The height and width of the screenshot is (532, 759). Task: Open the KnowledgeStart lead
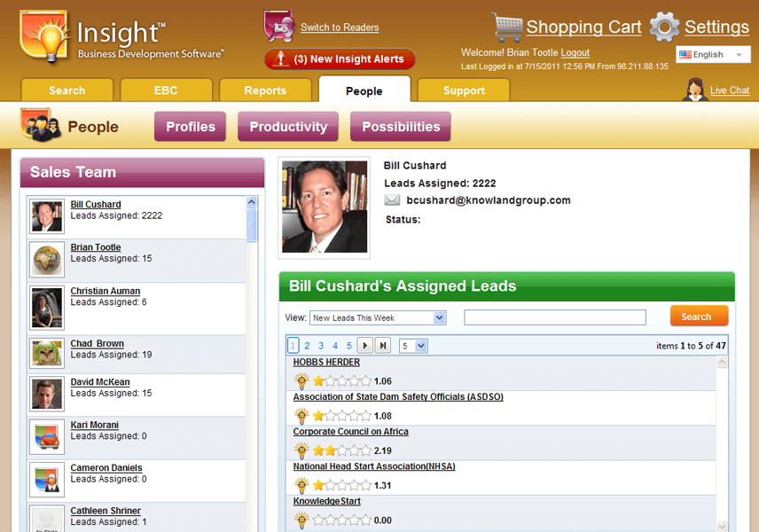coord(326,501)
